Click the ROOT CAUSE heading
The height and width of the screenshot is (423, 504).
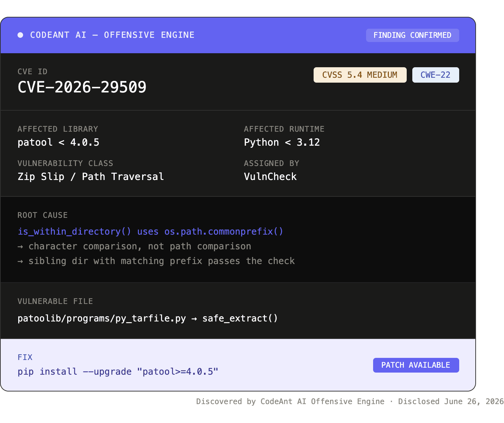pos(43,215)
